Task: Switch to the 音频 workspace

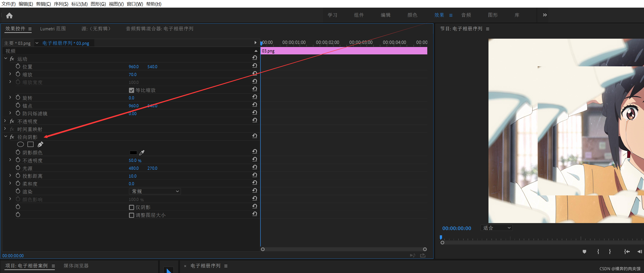Action: pyautogui.click(x=466, y=15)
